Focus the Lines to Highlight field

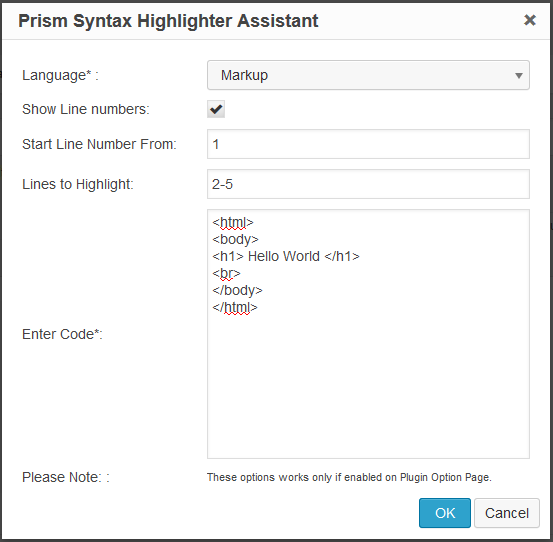(368, 184)
